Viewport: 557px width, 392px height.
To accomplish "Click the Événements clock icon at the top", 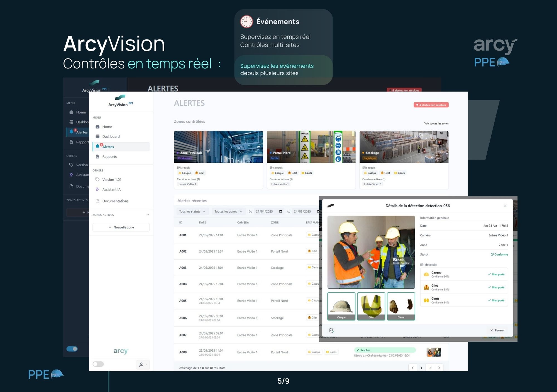I will pyautogui.click(x=246, y=22).
